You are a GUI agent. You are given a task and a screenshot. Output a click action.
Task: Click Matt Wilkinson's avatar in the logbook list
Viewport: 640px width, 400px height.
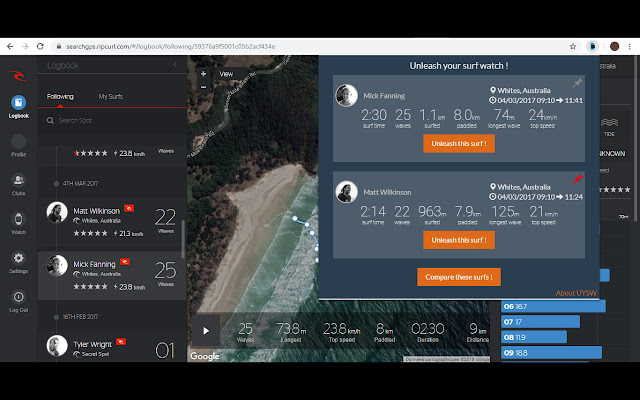point(57,212)
